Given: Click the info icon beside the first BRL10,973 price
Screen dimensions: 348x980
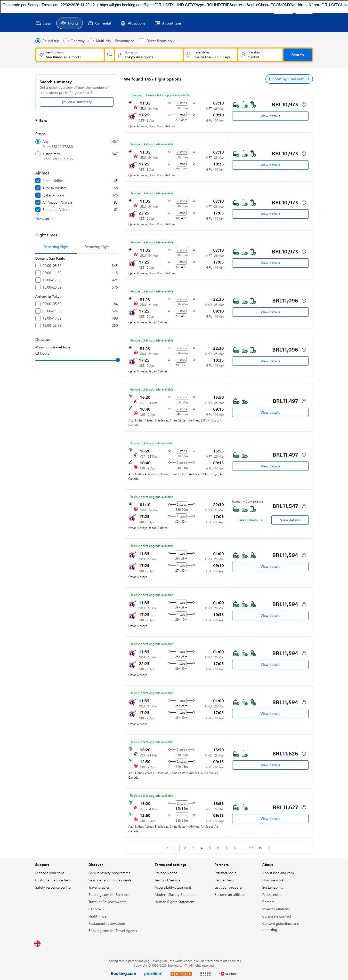Looking at the screenshot, I should click(x=304, y=105).
